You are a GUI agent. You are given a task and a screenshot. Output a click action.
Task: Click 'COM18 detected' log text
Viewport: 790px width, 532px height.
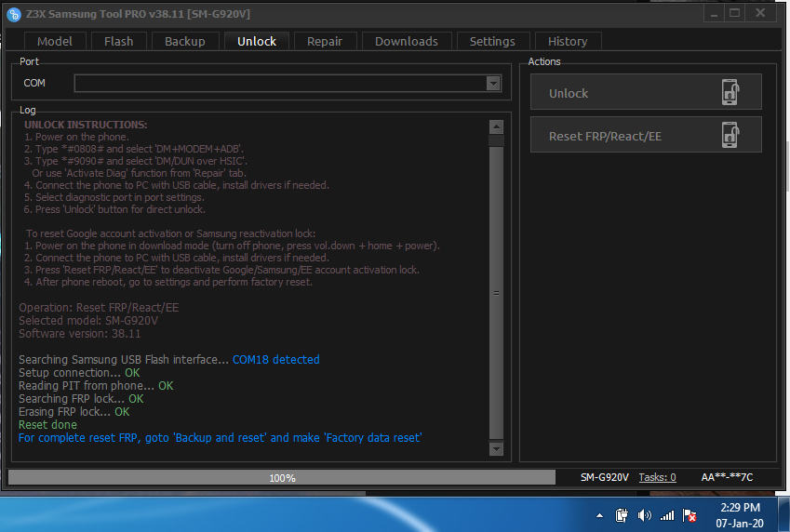(276, 360)
